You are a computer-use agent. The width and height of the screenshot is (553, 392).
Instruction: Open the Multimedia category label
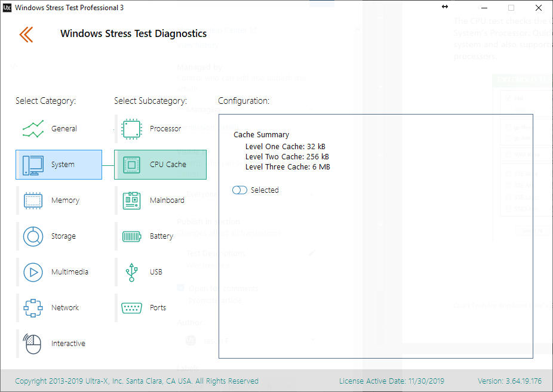pos(70,272)
